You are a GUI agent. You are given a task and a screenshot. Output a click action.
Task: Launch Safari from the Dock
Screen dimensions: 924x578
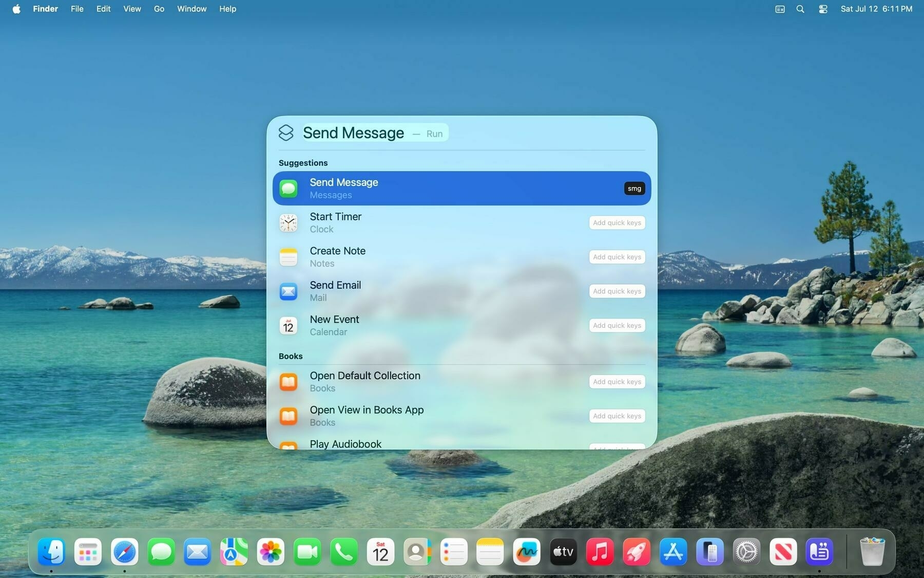coord(125,552)
